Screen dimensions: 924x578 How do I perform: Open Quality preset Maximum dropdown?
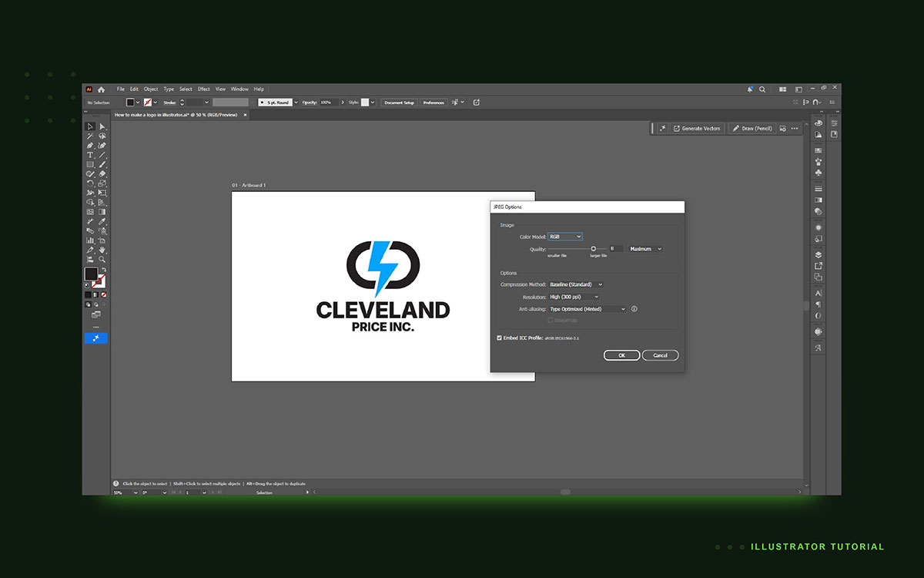pyautogui.click(x=645, y=249)
